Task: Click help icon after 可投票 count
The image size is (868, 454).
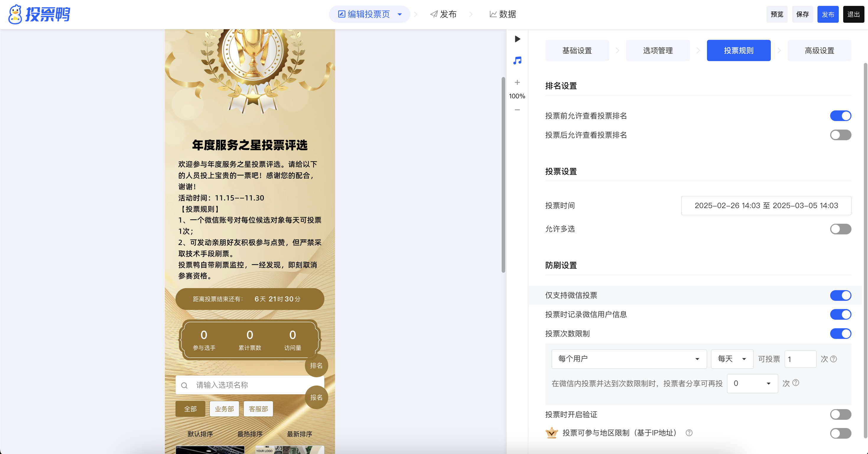Action: pyautogui.click(x=834, y=359)
